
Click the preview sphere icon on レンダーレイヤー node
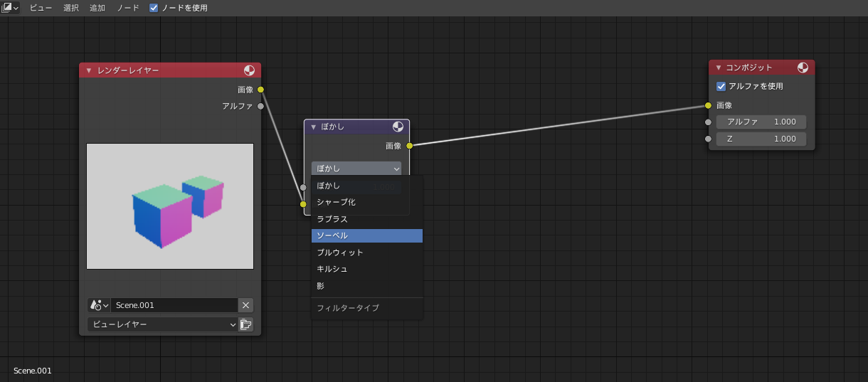pyautogui.click(x=249, y=70)
